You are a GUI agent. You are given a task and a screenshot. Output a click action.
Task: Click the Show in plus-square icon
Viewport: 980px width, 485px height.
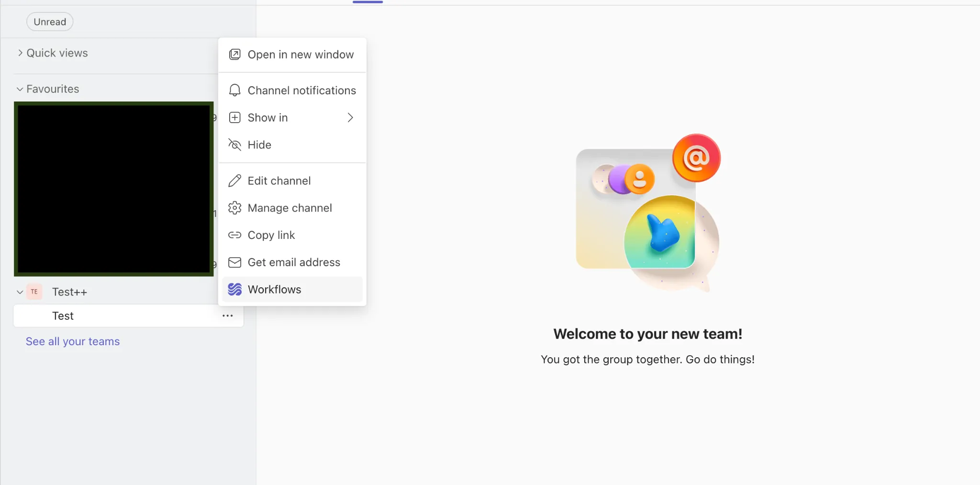[234, 118]
